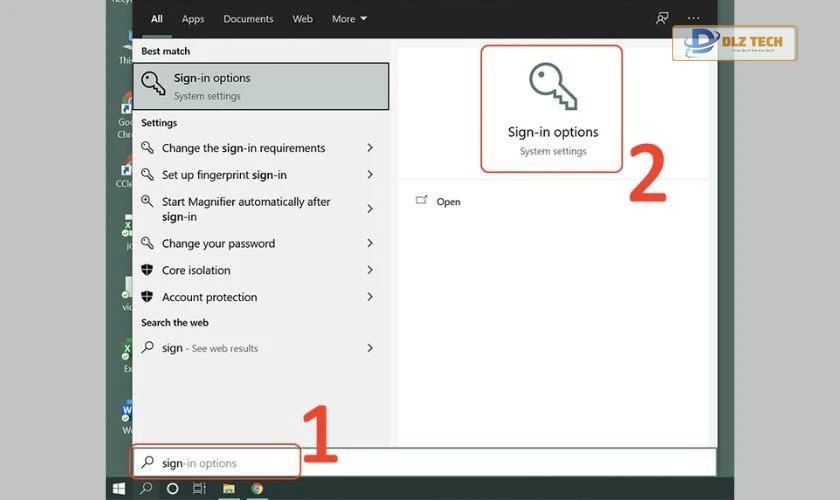
Task: Switch to the Apps tab
Action: tap(193, 19)
